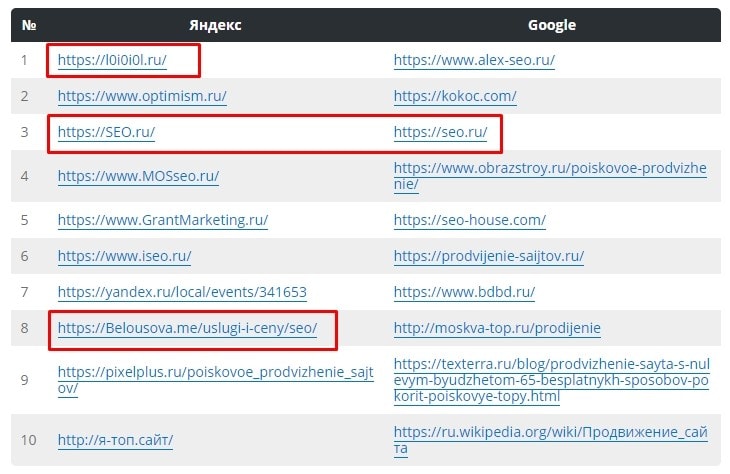This screenshot has width=730, height=474.
Task: Click the Яндекс column header
Action: coord(215,25)
